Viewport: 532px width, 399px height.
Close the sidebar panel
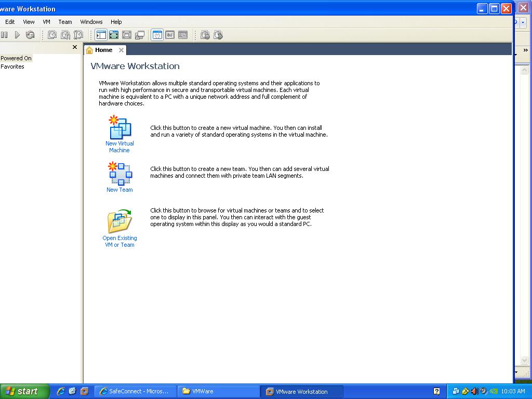pos(75,47)
